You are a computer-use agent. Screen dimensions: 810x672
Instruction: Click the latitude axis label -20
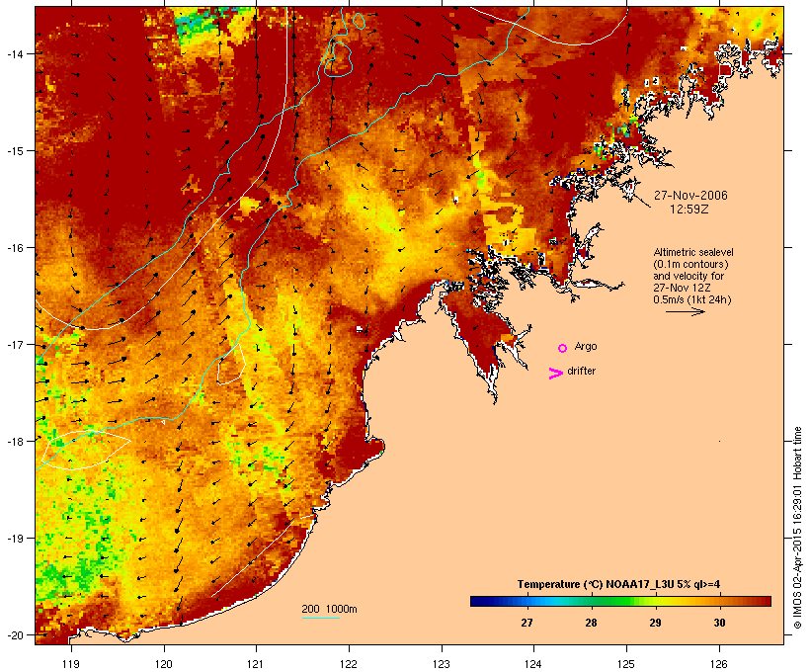coord(14,635)
